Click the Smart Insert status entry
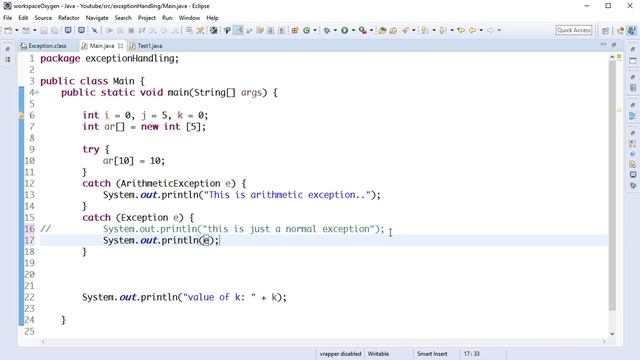Screen dimensions: 640x360 pyautogui.click(x=432, y=354)
